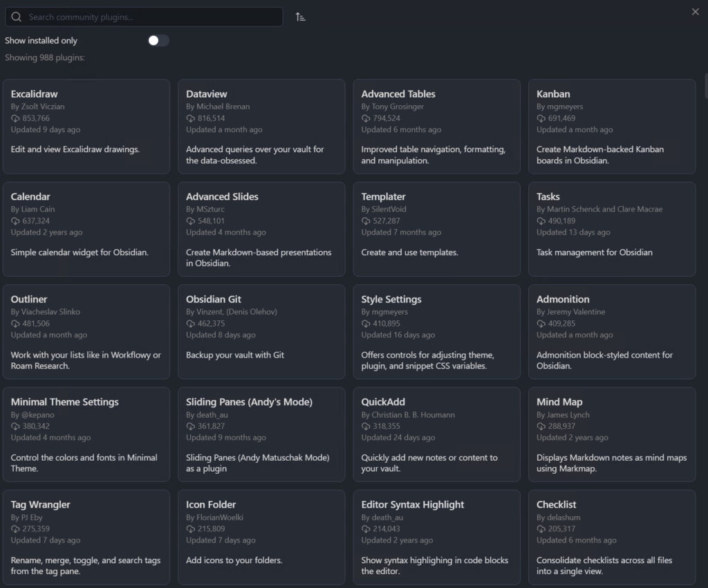The image size is (708, 588).
Task: Open the Advanced Tables plugin card
Action: [x=437, y=127]
